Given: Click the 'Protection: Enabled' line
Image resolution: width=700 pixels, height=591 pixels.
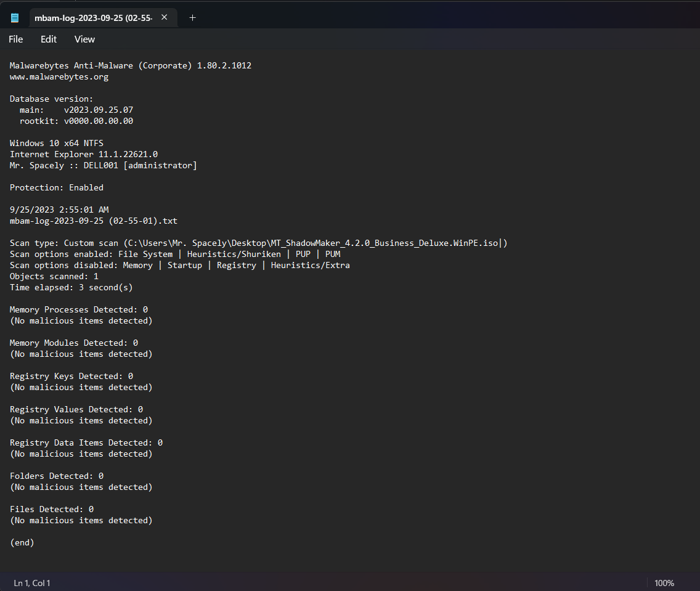Looking at the screenshot, I should [x=57, y=187].
